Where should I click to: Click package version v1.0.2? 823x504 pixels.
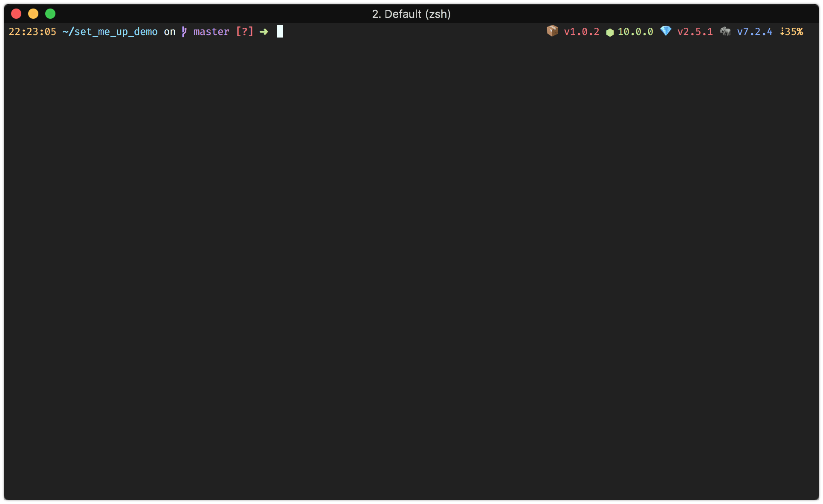click(x=582, y=32)
